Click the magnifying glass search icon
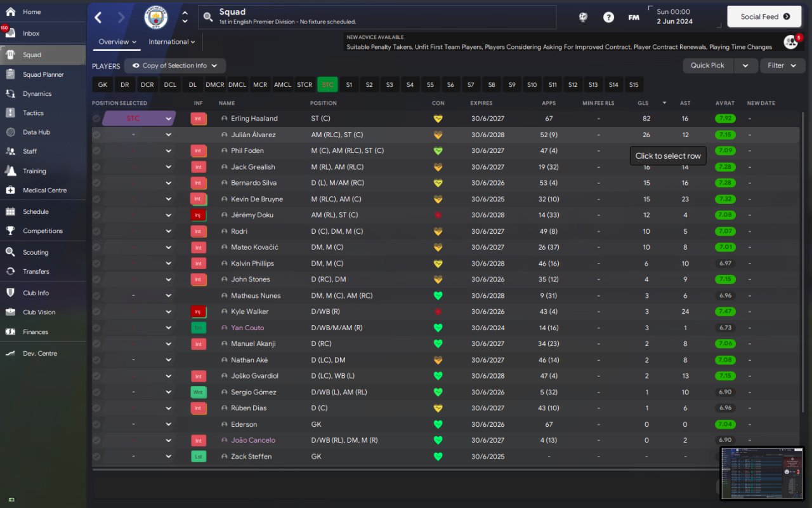Image resolution: width=812 pixels, height=508 pixels. pos(208,17)
